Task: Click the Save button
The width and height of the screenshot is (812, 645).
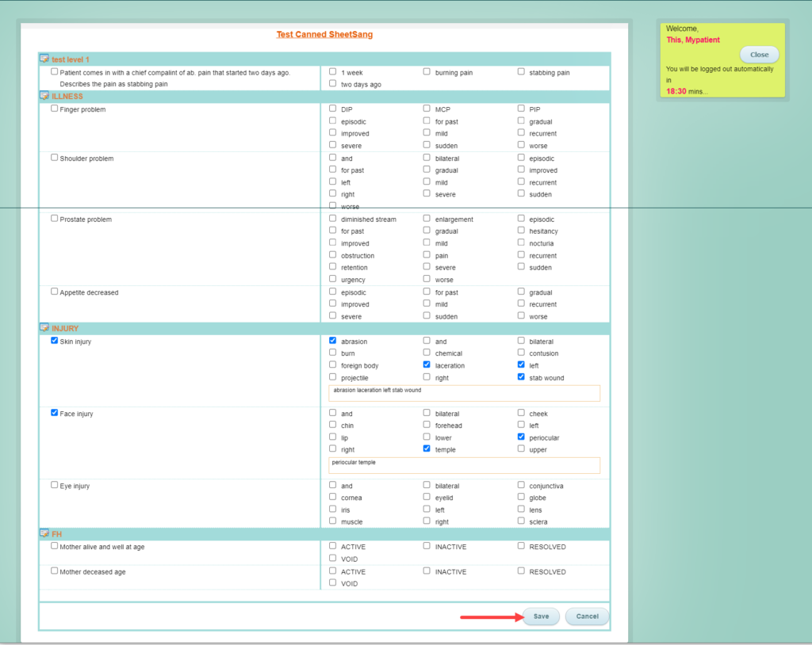Action: click(x=540, y=616)
